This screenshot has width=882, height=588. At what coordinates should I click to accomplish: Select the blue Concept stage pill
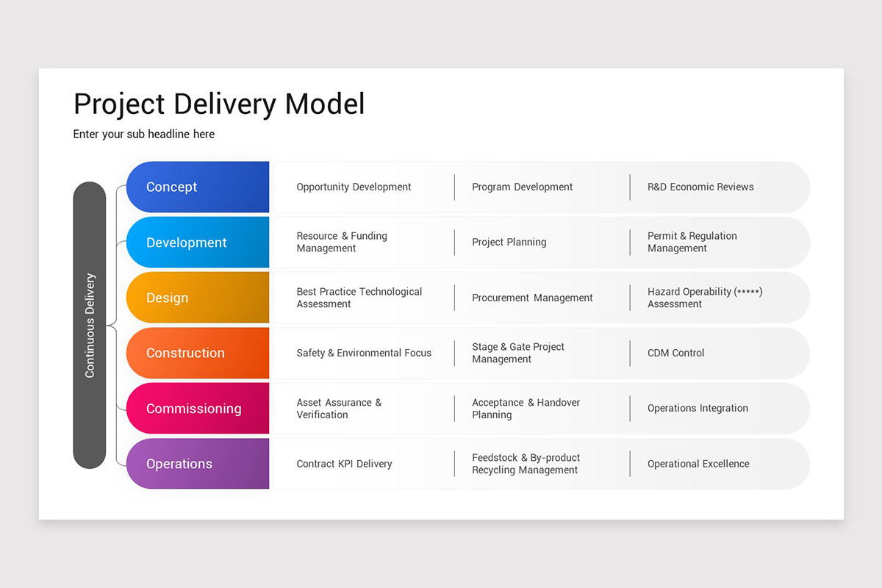coord(197,187)
